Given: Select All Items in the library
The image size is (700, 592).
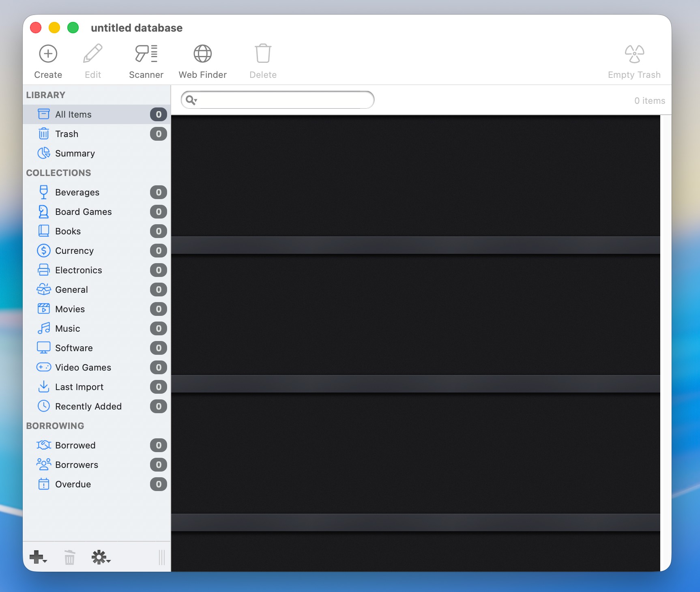Looking at the screenshot, I should (x=73, y=114).
